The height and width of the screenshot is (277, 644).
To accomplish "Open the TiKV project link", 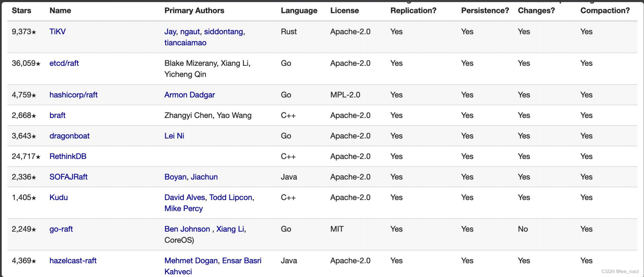I will (x=57, y=32).
